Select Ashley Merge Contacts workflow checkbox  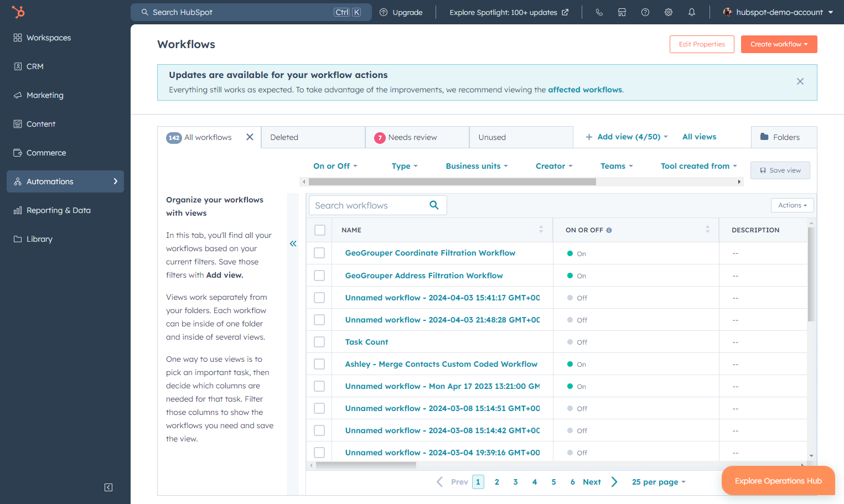[x=319, y=364]
